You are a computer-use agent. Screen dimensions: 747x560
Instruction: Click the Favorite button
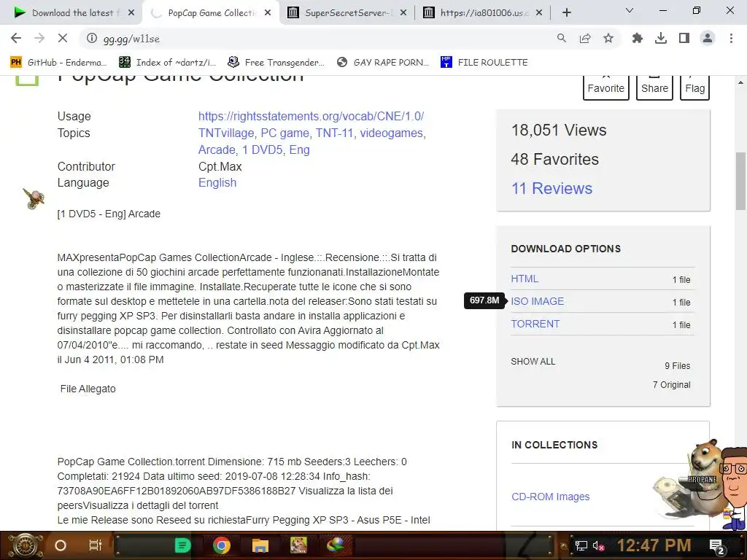click(x=606, y=87)
